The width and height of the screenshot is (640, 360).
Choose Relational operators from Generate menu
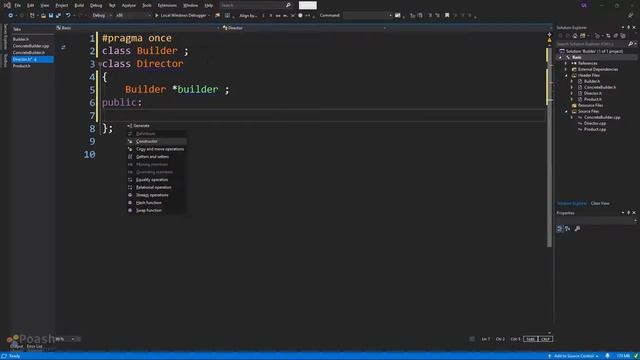(x=156, y=187)
